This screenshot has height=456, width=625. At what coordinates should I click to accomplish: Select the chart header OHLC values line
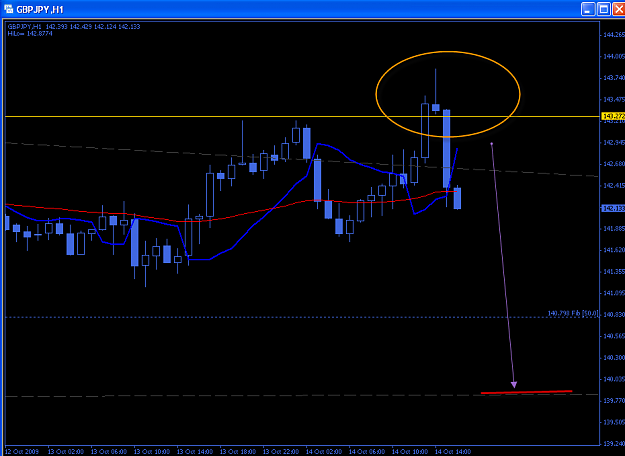pyautogui.click(x=74, y=27)
